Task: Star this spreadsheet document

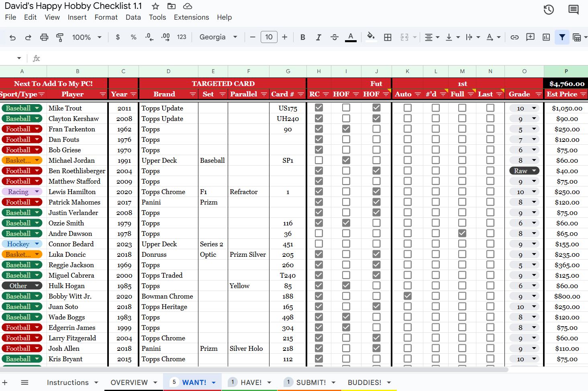Action: tap(155, 6)
